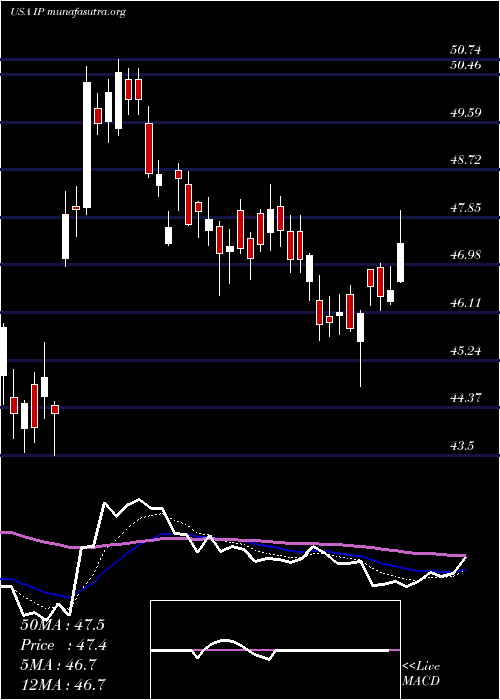Click the 12MA : 46.7 readout

tap(62, 684)
